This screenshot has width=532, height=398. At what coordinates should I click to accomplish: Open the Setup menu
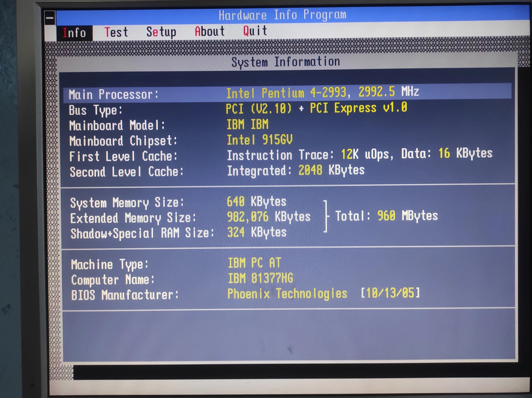[161, 32]
